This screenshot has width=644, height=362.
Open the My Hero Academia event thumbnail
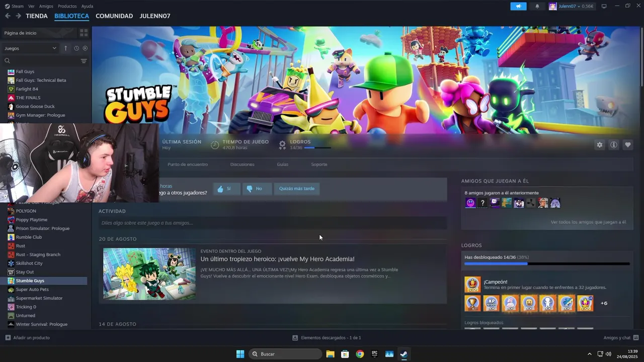(149, 274)
